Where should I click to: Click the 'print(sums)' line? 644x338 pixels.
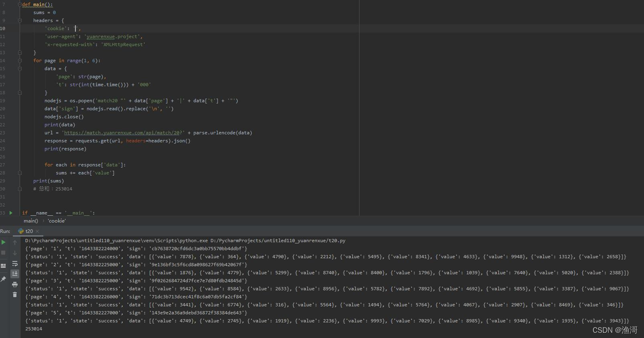coord(49,181)
